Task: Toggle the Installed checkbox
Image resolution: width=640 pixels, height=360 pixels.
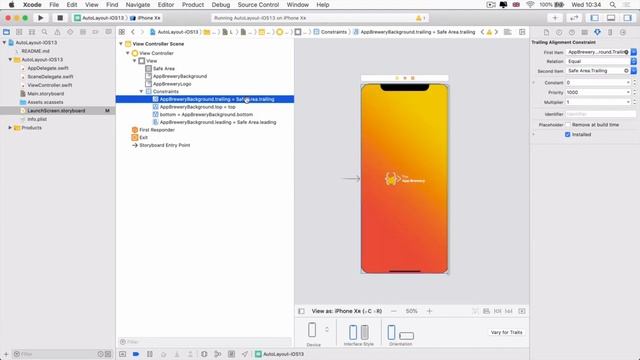Action: (x=568, y=134)
